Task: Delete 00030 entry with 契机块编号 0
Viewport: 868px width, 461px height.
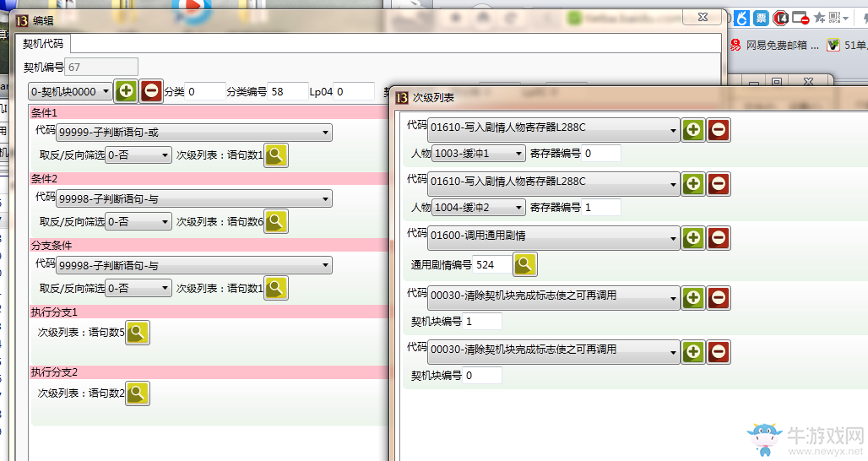Action: click(x=719, y=352)
